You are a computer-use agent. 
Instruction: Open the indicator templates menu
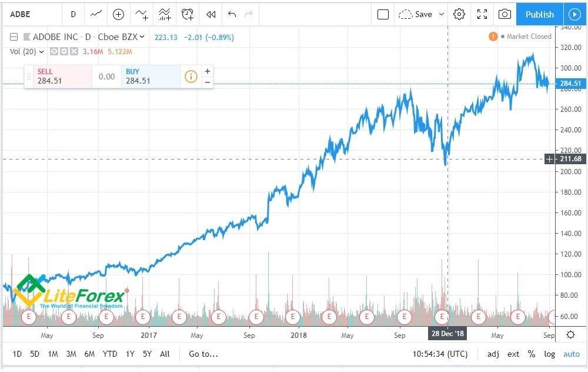(165, 14)
